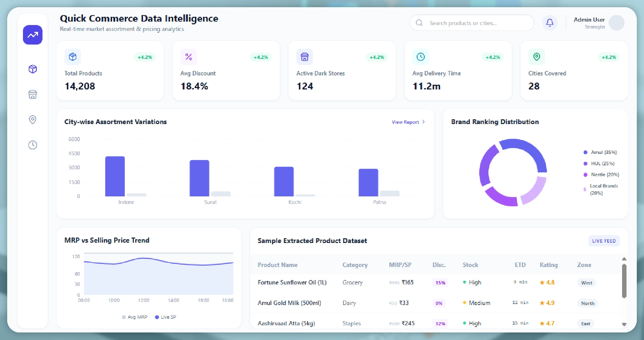The image size is (644, 340).
Task: Select the location pin icon in the sidebar
Action: pyautogui.click(x=33, y=120)
